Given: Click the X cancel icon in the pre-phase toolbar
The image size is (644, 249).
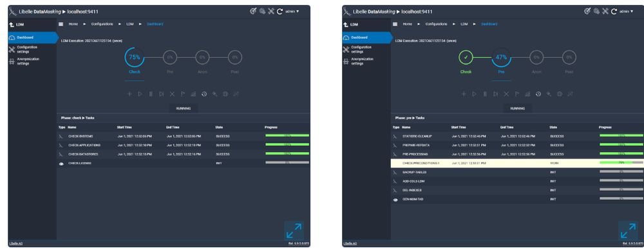Looking at the screenshot, I should pos(506,94).
